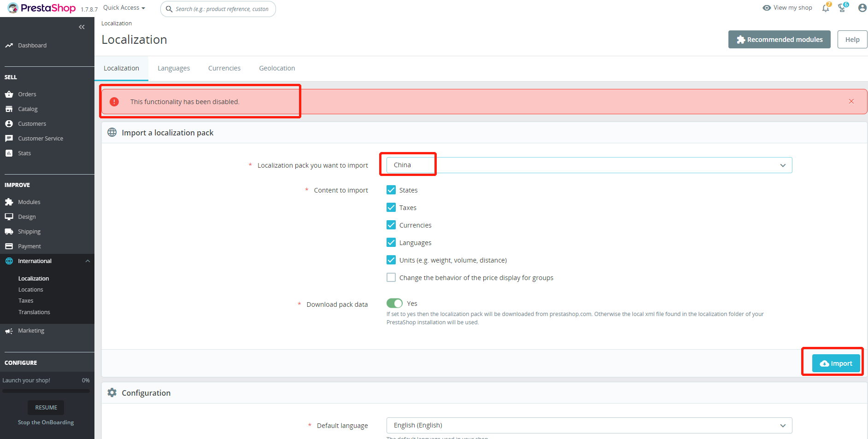Image resolution: width=868 pixels, height=439 pixels.
Task: Dismiss the disabled functionality alert
Action: tap(851, 101)
